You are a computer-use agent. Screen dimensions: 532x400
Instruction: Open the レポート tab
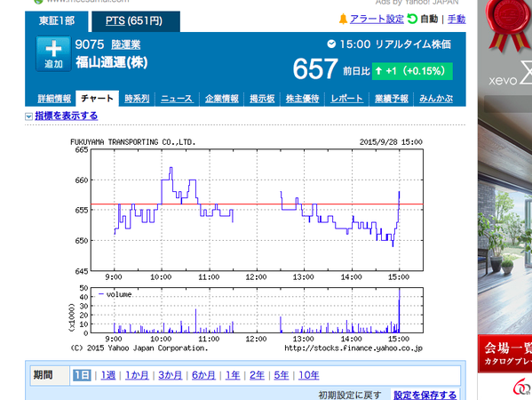point(346,99)
